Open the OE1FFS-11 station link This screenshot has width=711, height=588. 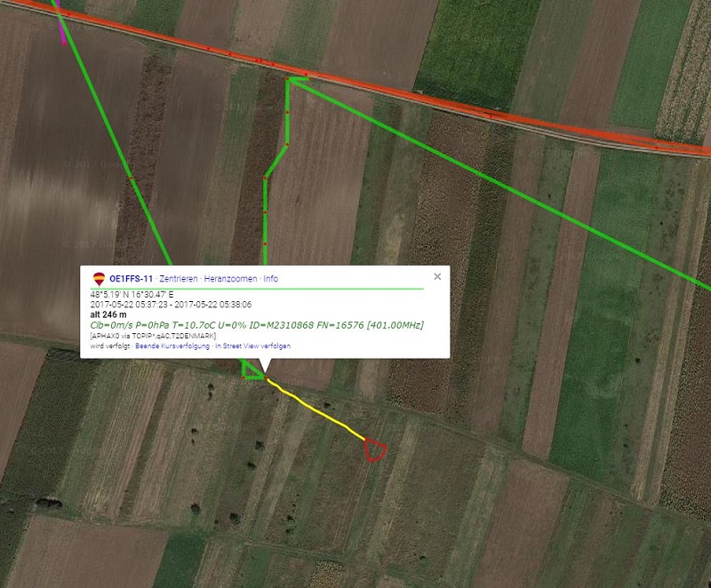[131, 279]
